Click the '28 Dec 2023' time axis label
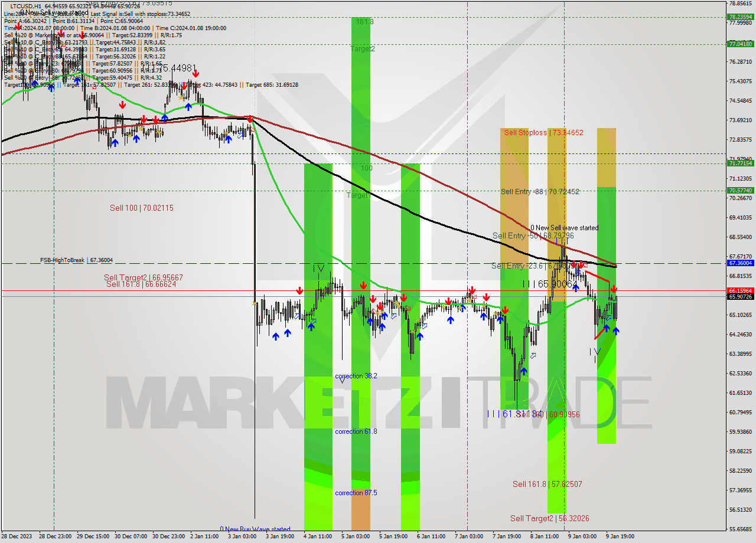 pos(18,537)
